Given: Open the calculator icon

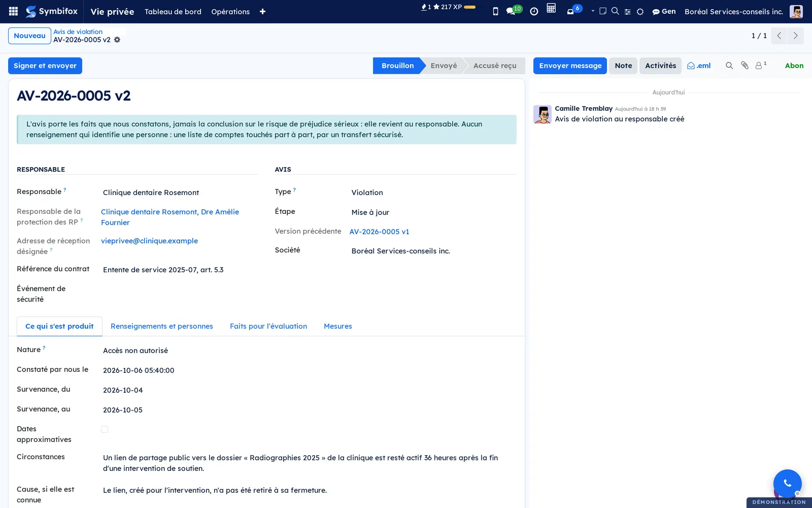Looking at the screenshot, I should click(551, 9).
